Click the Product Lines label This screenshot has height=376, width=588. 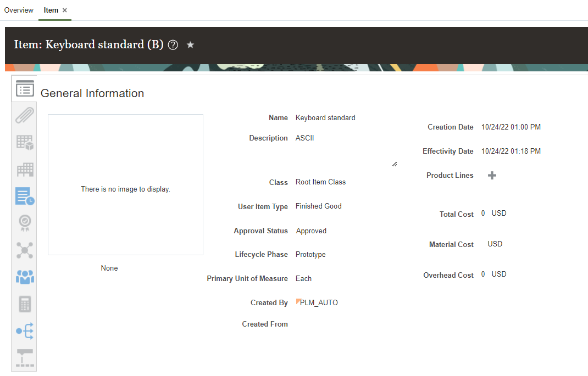[450, 175]
